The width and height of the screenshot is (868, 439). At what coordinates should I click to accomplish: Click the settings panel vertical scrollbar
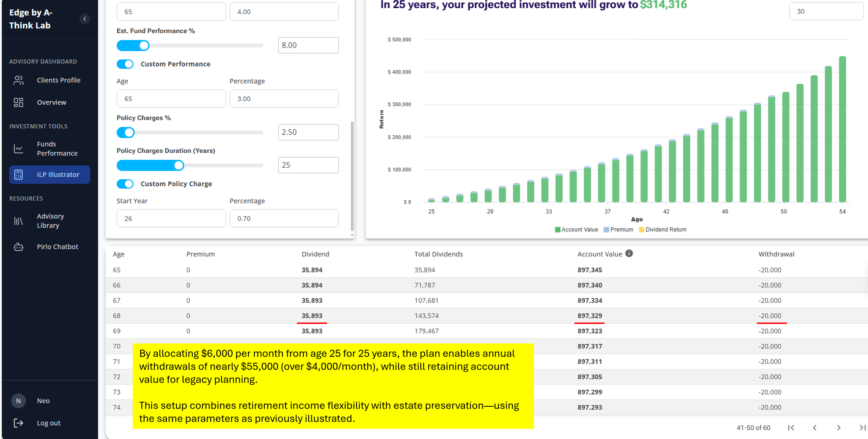[352, 176]
